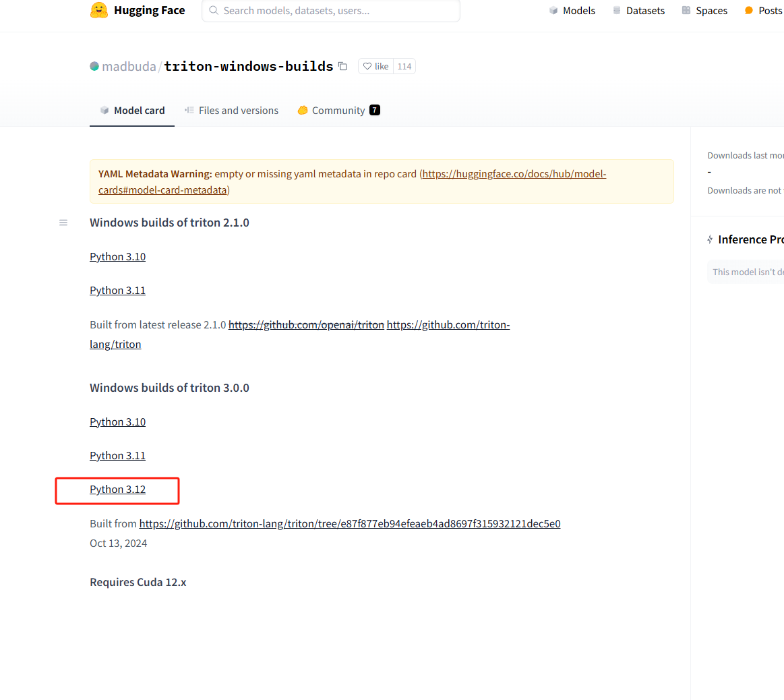Viewport: 784px width, 700px height.
Task: Like this model repository
Action: click(x=376, y=66)
